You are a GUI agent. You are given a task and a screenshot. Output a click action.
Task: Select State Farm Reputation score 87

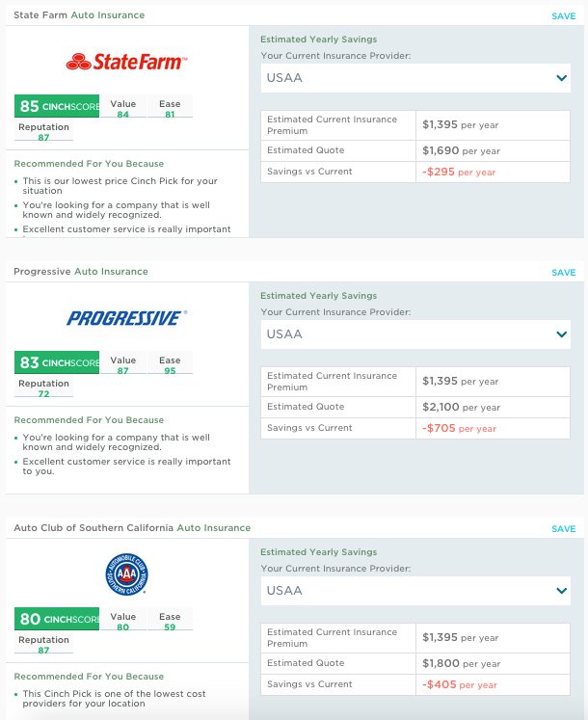(43, 131)
